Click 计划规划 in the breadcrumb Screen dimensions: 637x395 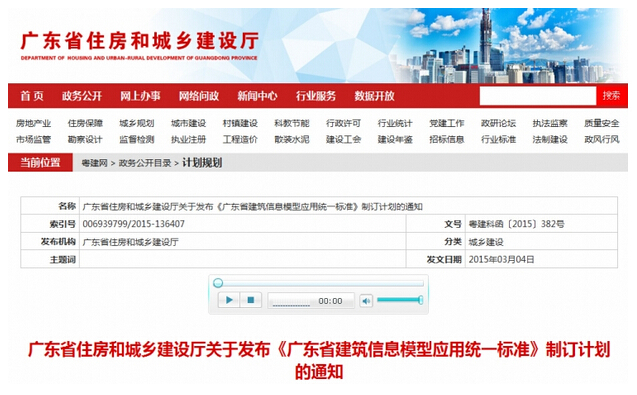point(202,163)
